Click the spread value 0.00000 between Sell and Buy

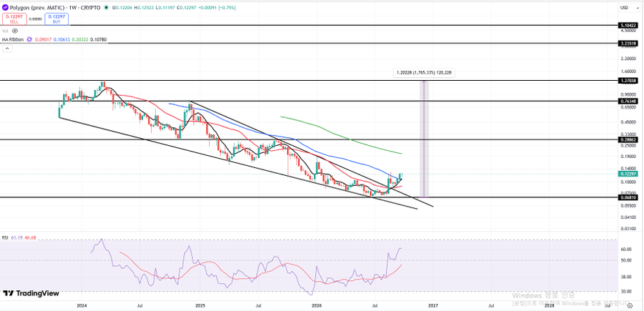[x=36, y=19]
